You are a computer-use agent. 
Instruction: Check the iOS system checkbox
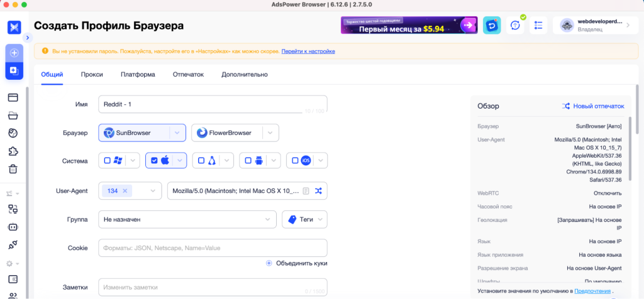click(295, 161)
